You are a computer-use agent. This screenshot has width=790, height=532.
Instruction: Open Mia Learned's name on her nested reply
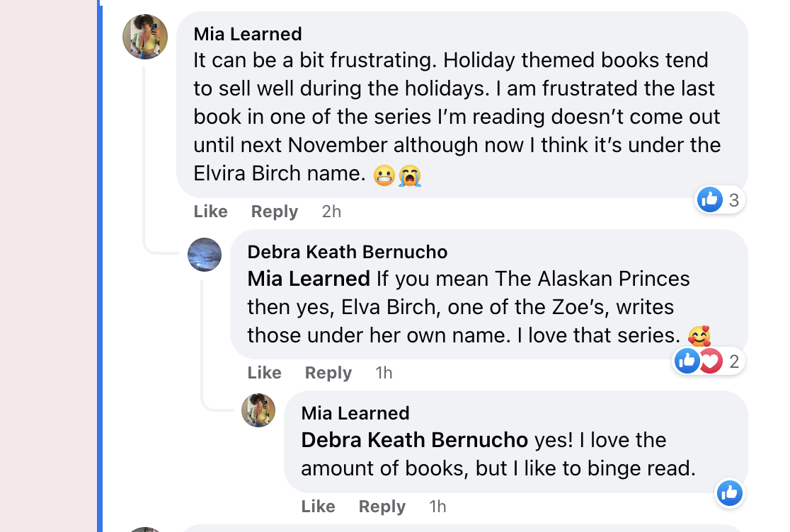point(355,413)
